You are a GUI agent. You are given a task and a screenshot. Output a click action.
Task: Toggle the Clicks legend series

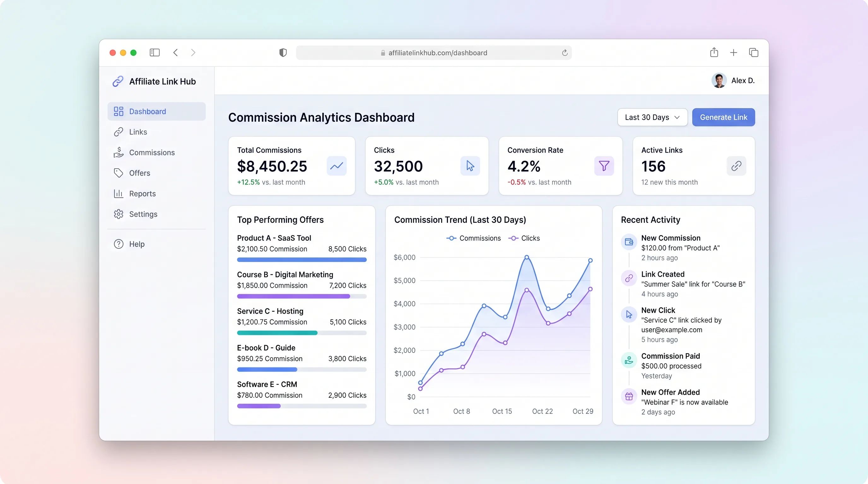[524, 238]
